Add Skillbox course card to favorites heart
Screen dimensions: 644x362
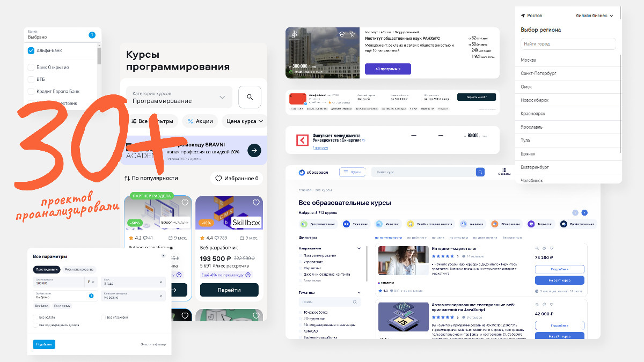coord(256,203)
